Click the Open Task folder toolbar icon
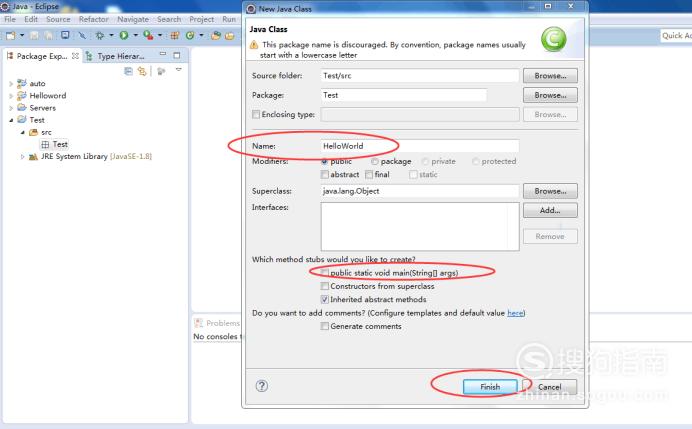This screenshot has width=692, height=429. (229, 36)
